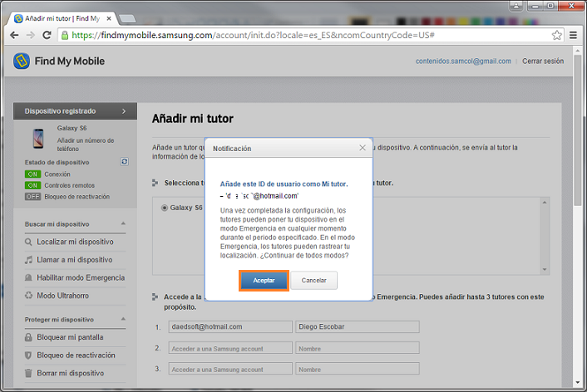Click the device list scroll-down arrow
The width and height of the screenshot is (587, 392).
[545, 270]
